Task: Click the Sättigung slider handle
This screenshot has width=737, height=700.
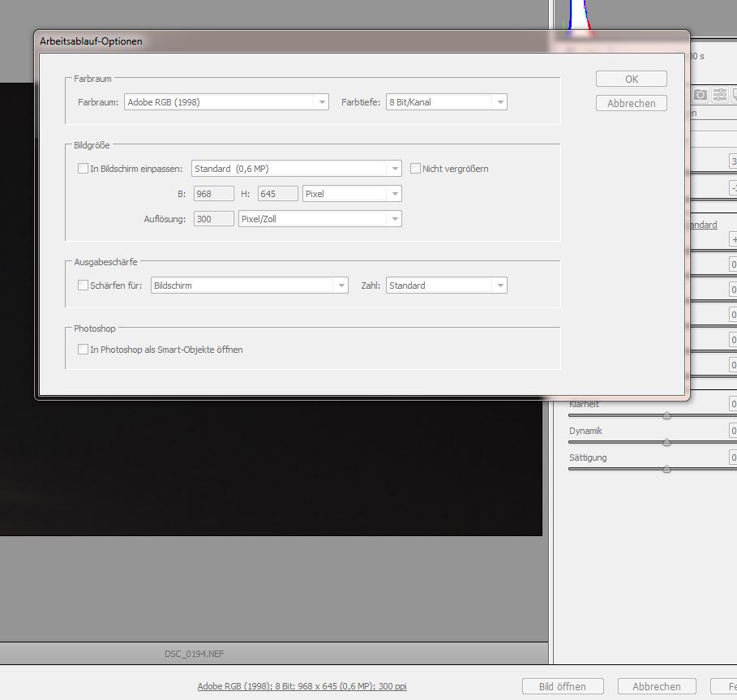Action: coord(666,469)
